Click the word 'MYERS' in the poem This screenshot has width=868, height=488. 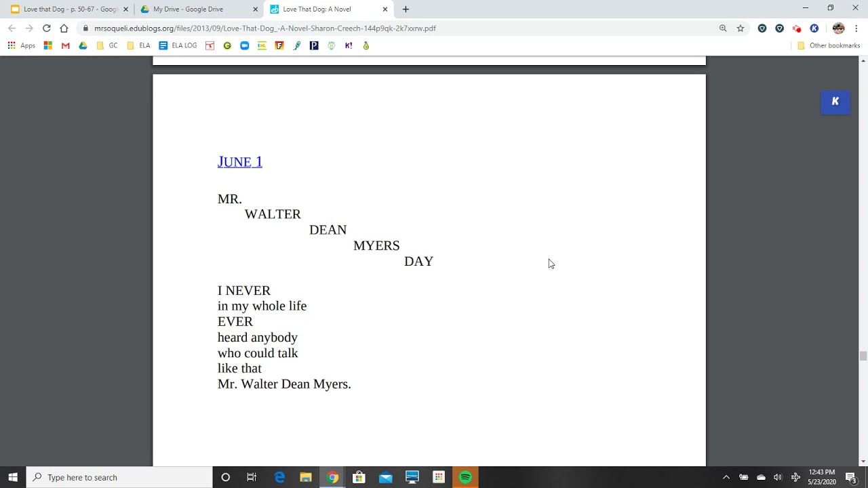[376, 245]
